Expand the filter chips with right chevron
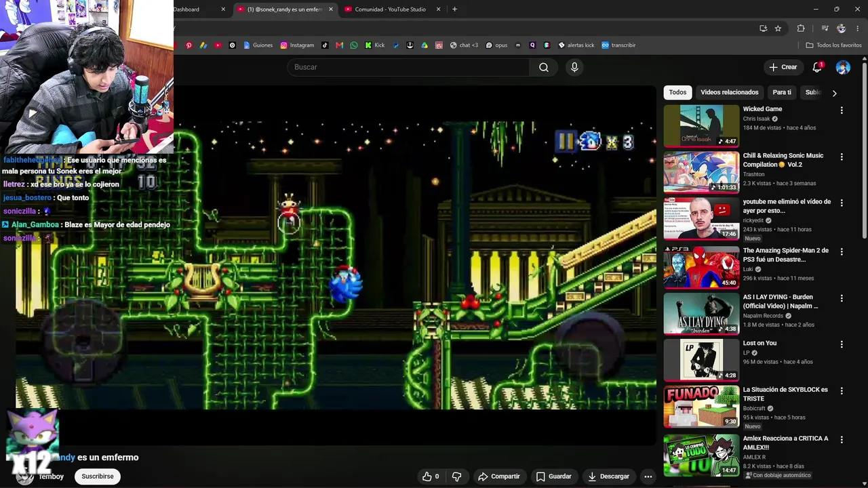 (x=834, y=93)
